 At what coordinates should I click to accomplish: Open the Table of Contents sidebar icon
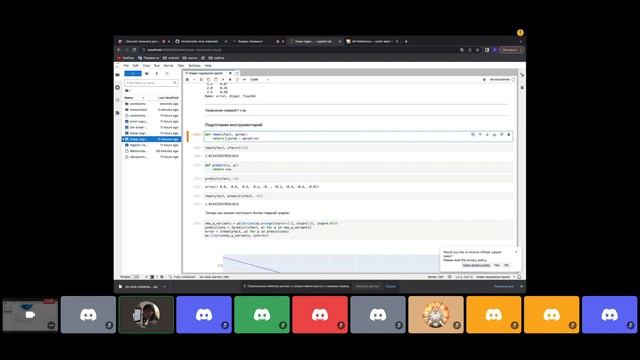click(x=118, y=100)
